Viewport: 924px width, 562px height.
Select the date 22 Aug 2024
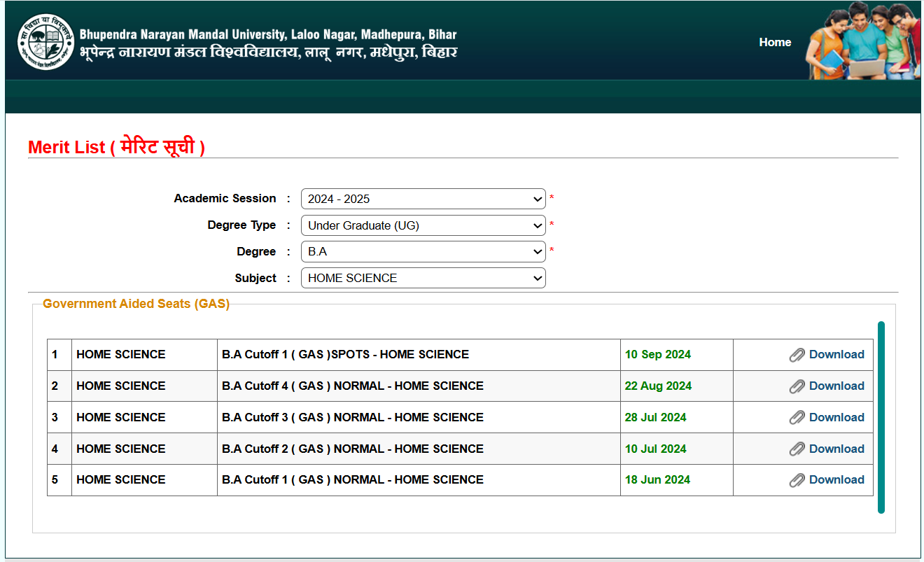click(658, 386)
